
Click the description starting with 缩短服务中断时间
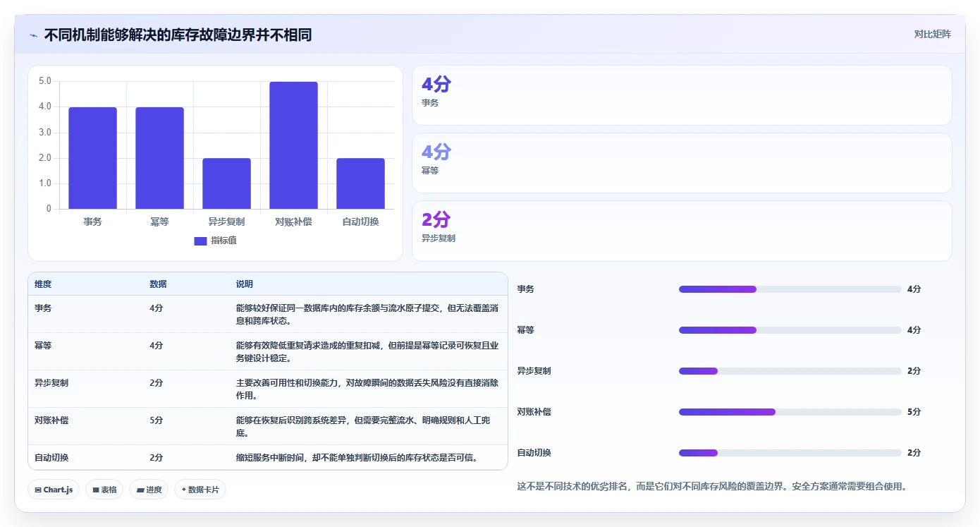(x=358, y=458)
